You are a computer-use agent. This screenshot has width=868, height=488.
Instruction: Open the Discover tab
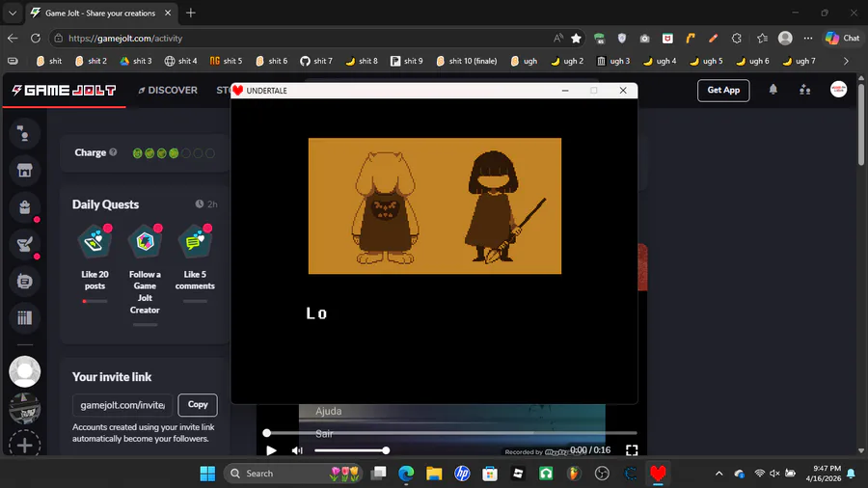click(x=168, y=91)
